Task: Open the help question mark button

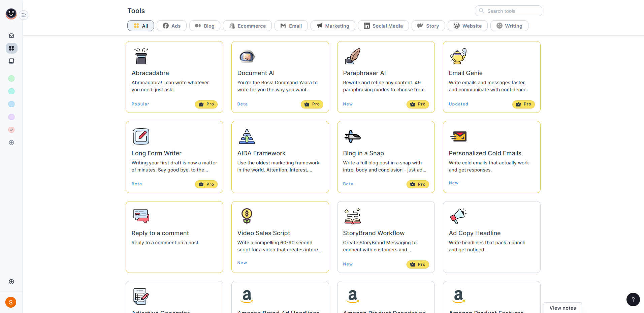Action: coord(633,300)
